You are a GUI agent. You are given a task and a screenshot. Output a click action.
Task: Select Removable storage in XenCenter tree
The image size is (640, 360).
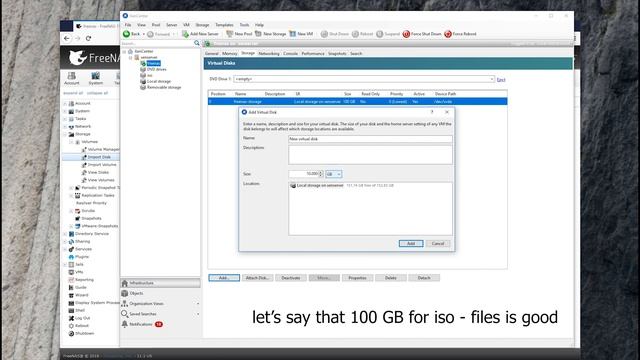pyautogui.click(x=164, y=87)
